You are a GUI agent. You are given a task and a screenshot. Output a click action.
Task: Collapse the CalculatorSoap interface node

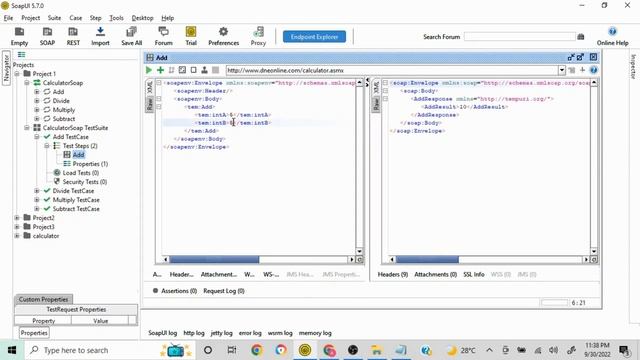pyautogui.click(x=27, y=83)
